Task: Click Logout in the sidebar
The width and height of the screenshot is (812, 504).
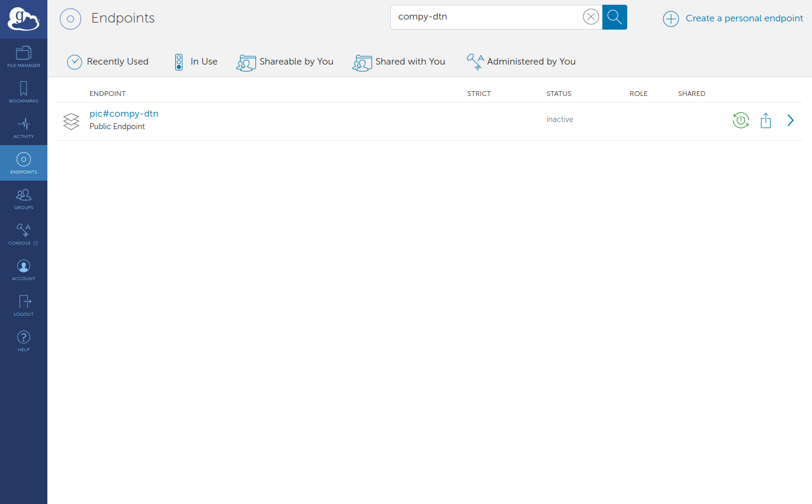Action: click(x=24, y=305)
